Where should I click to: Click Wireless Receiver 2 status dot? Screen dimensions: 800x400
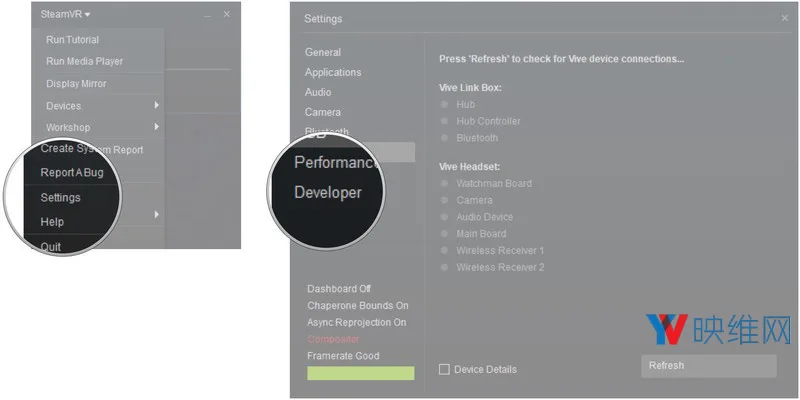click(x=444, y=267)
